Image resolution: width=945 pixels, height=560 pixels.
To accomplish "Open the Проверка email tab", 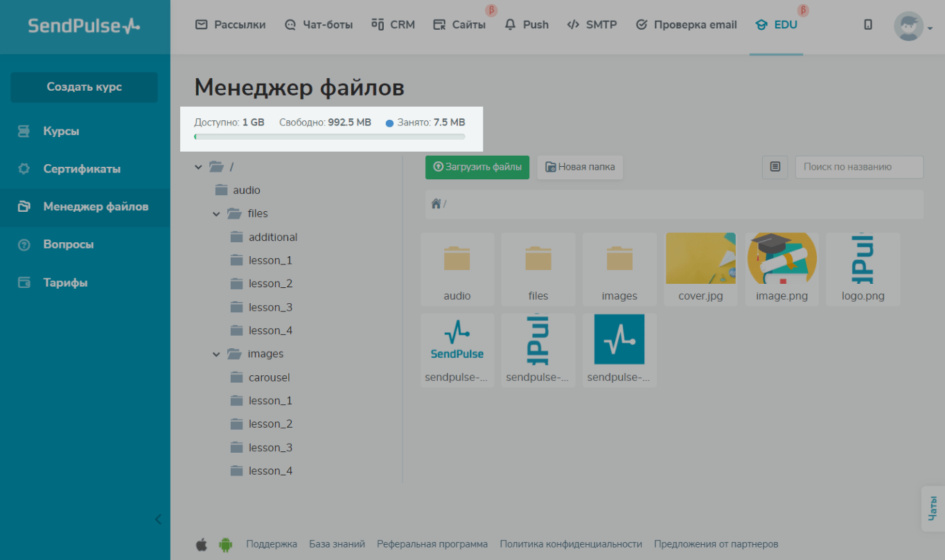I will pyautogui.click(x=686, y=25).
